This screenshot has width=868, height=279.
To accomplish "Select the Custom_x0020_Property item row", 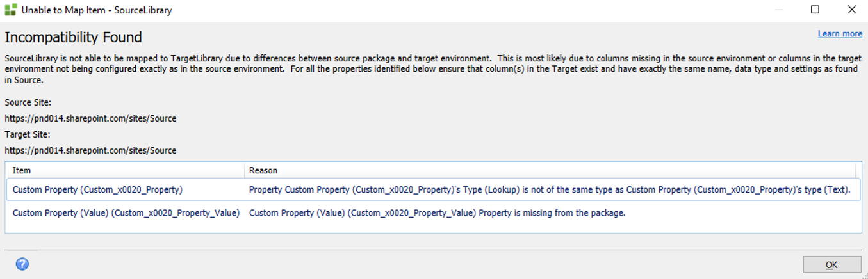I will click(x=97, y=189).
